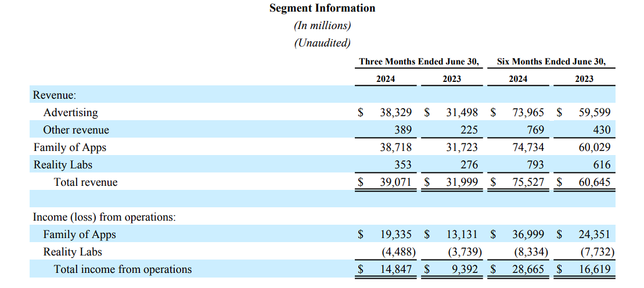
Task: Click Family of Apps revenue 60,029
Action: click(x=595, y=147)
